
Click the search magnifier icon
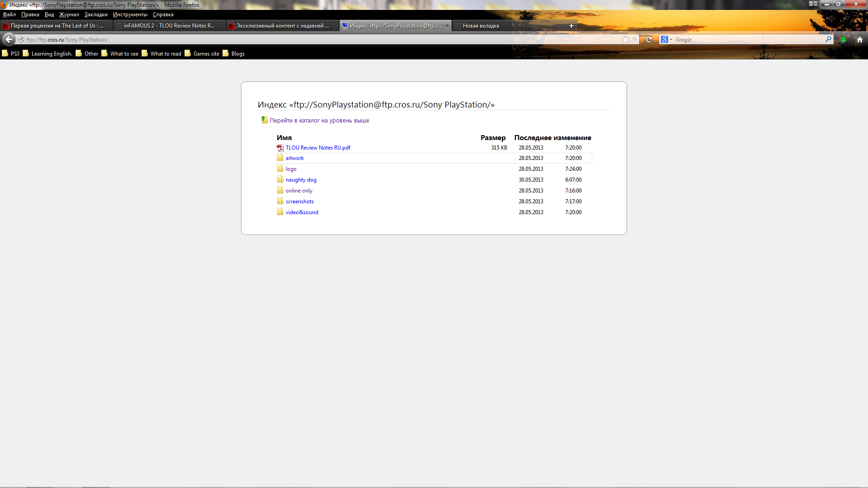[828, 39]
